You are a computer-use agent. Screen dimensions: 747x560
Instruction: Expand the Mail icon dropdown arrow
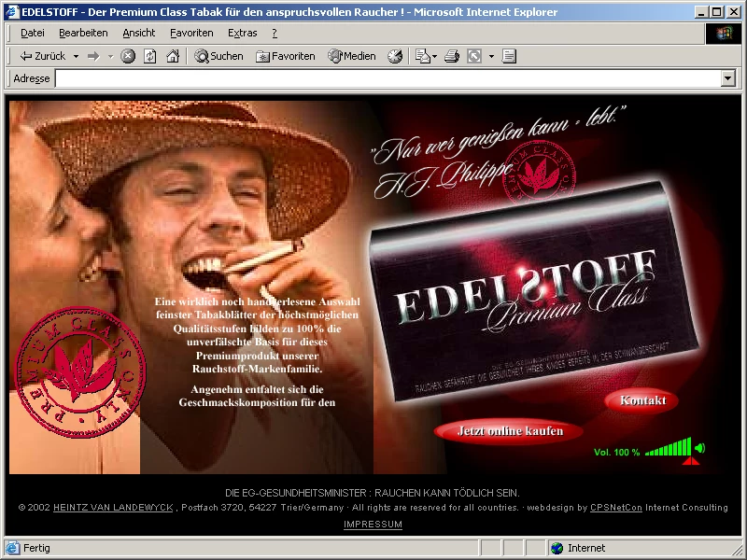coord(434,56)
